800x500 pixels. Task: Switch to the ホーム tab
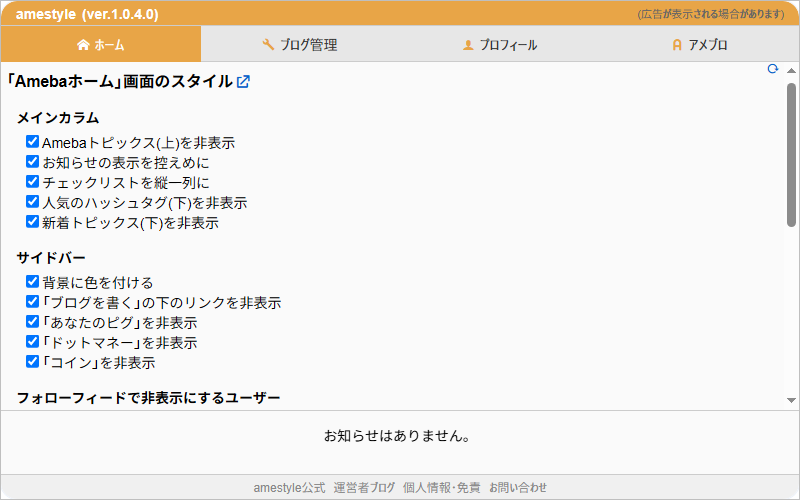click(x=100, y=45)
